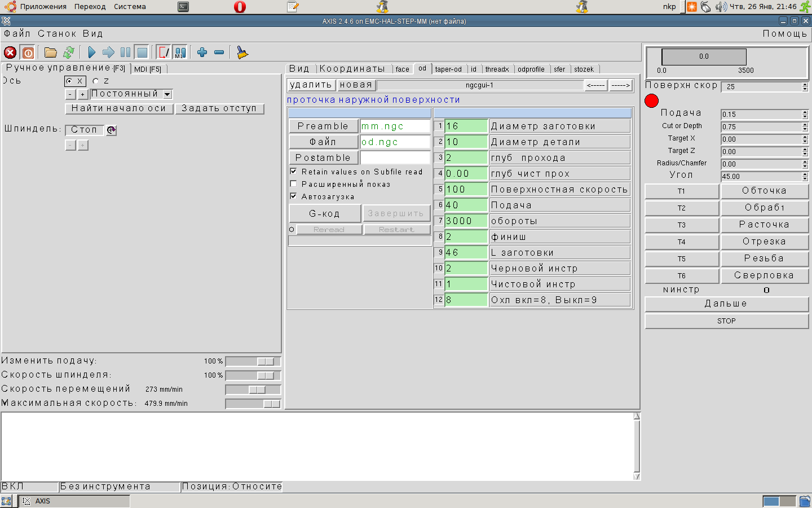
Task: Start spindle rotation with the clockwise arrow icon
Action: pyautogui.click(x=111, y=130)
